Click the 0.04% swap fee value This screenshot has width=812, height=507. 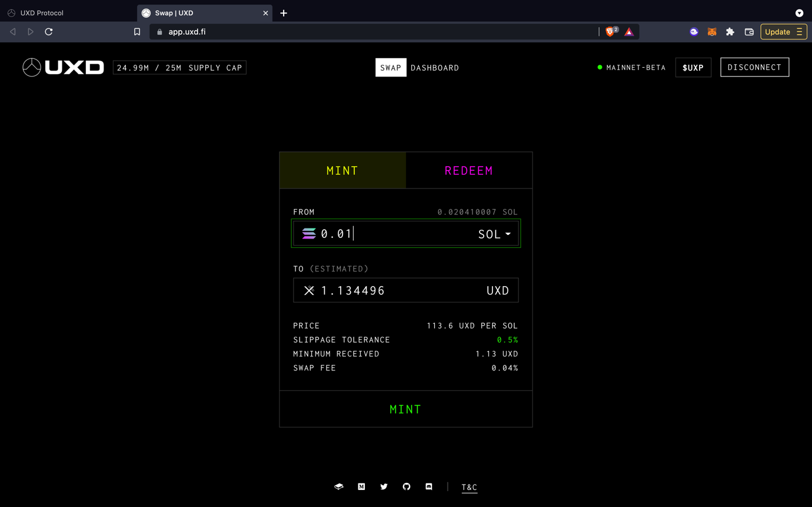point(505,368)
